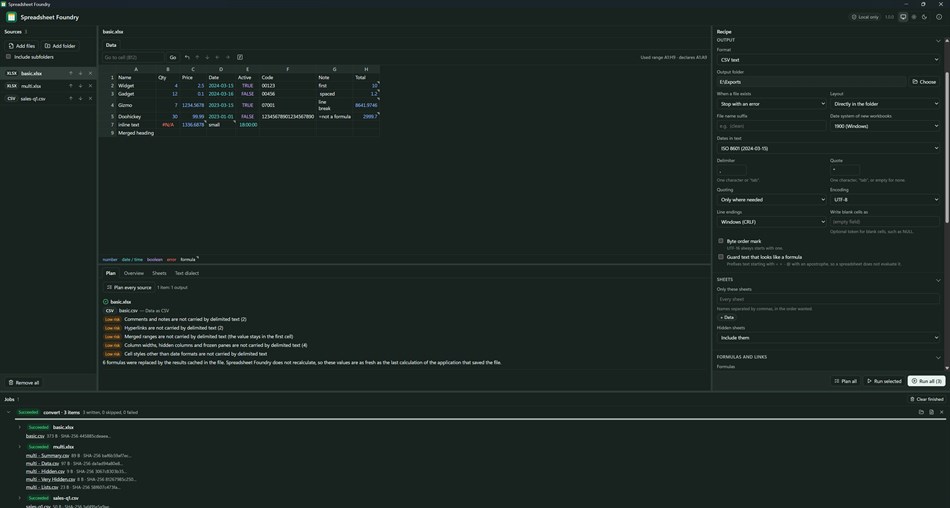
Task: Click the undo back arrow in the cell toolbar
Action: point(187,58)
